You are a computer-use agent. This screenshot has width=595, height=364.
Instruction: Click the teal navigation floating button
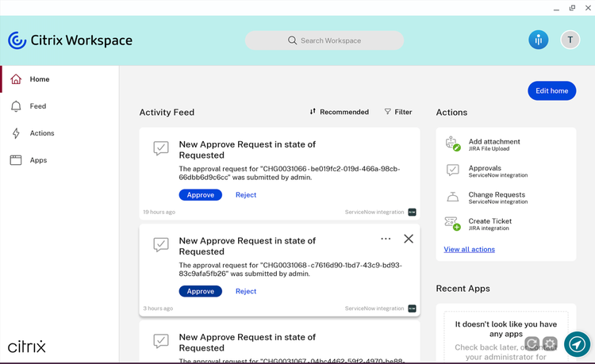(x=578, y=344)
